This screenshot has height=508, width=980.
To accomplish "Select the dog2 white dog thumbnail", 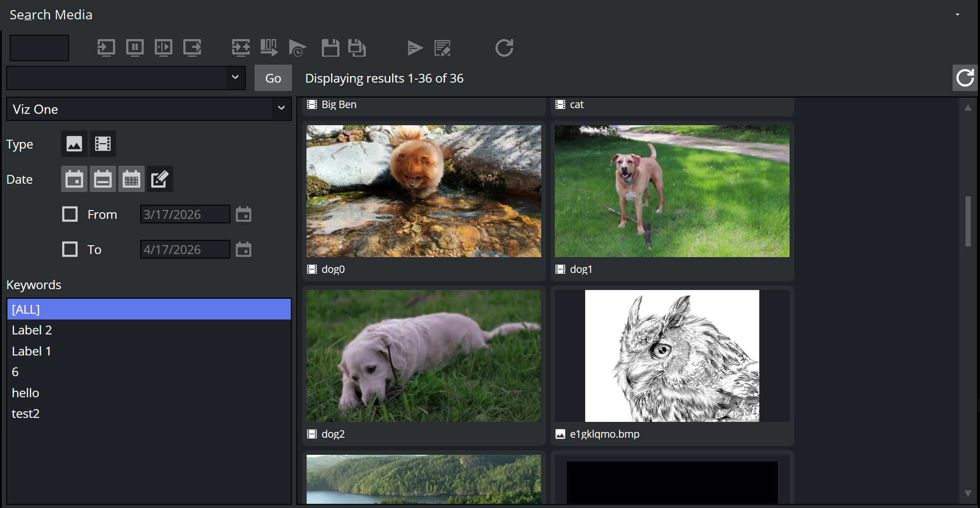I will point(424,356).
